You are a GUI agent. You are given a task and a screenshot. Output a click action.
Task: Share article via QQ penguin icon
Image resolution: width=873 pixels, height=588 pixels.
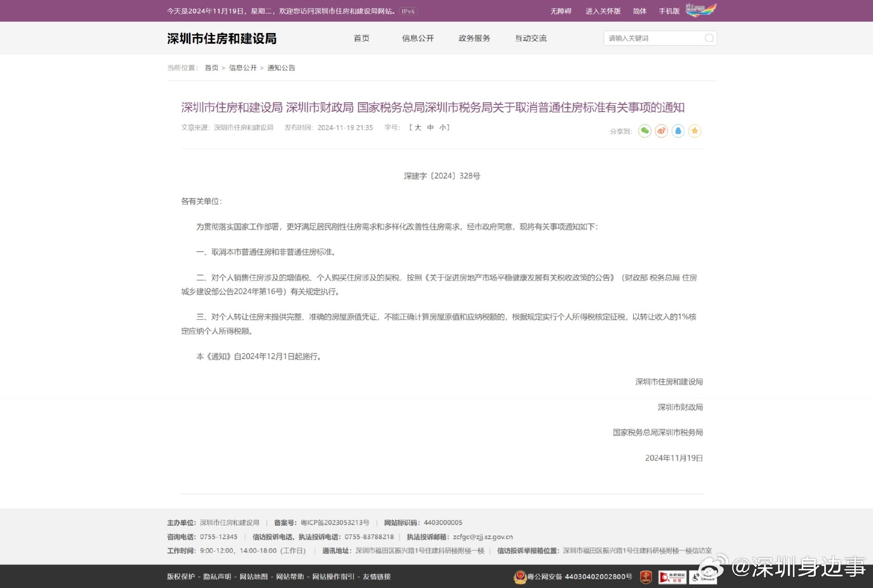pyautogui.click(x=678, y=131)
